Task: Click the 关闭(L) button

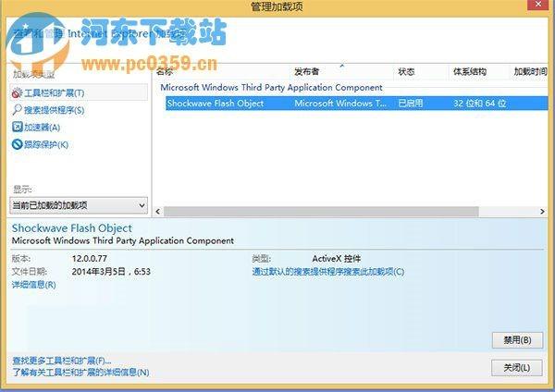Action: click(x=517, y=368)
